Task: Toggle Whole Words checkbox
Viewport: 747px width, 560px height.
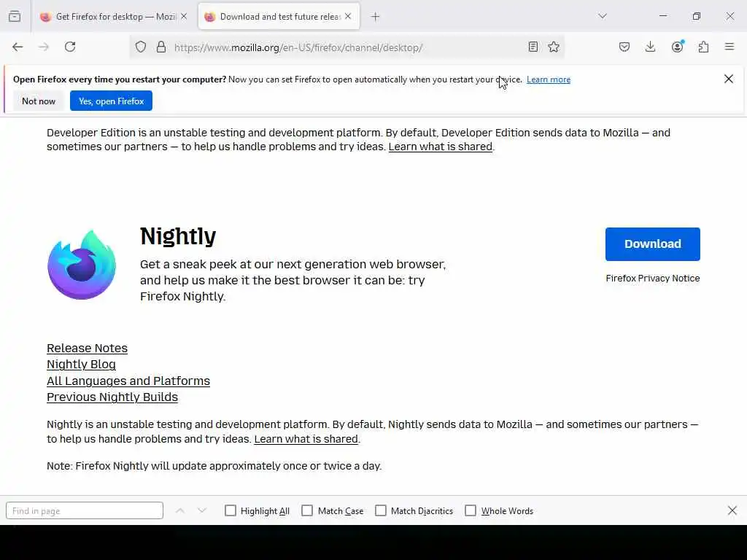Action: click(x=471, y=510)
